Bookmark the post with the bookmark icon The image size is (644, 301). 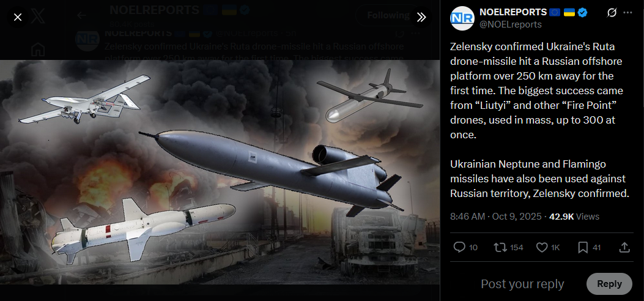pos(582,247)
